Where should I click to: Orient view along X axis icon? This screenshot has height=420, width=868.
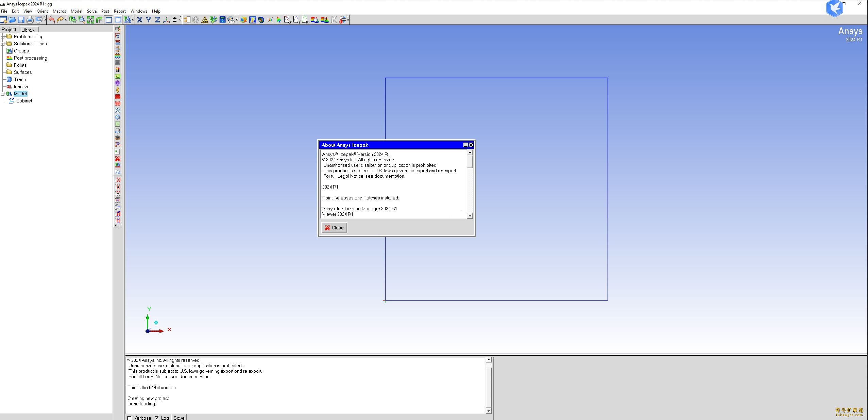tap(139, 20)
